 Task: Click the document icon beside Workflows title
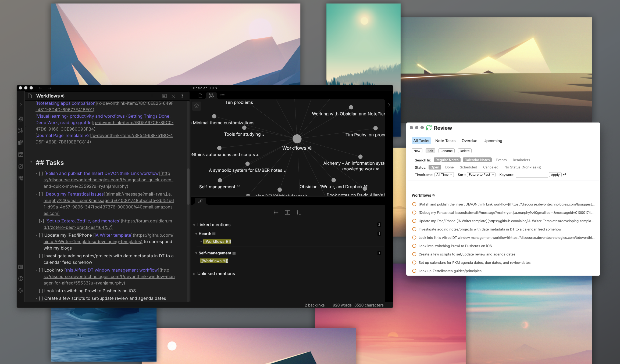pyautogui.click(x=30, y=96)
